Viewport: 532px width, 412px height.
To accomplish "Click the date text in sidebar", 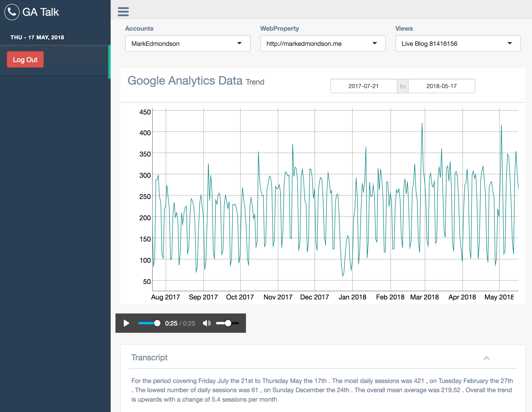I will pos(37,37).
